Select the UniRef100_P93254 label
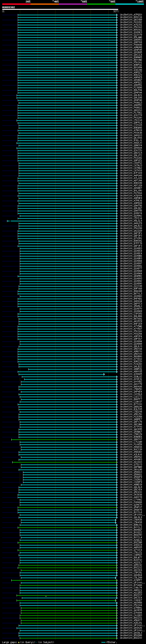Screen dimensions: 146x644 tap(131, 334)
